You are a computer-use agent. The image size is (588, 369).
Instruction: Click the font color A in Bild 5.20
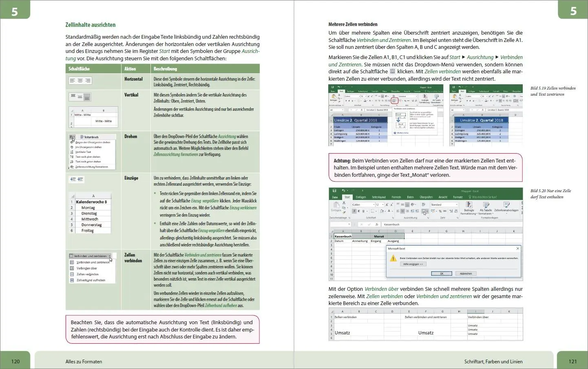(x=390, y=211)
